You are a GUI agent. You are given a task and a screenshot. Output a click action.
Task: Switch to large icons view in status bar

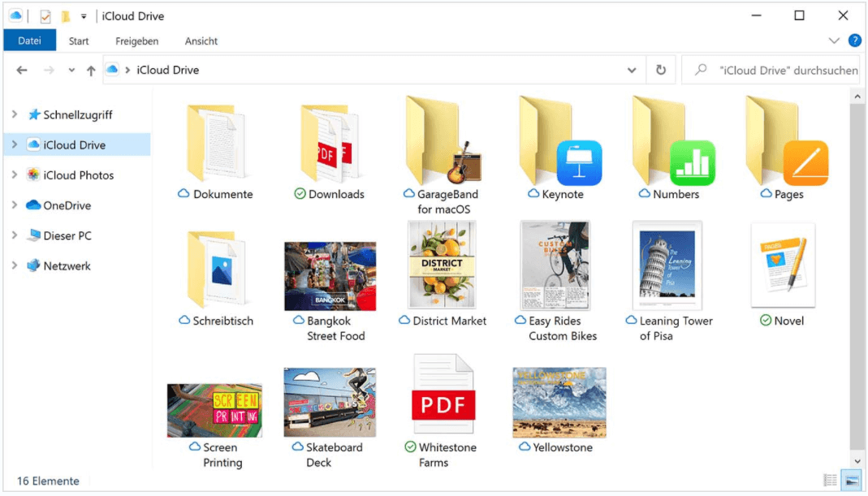point(850,481)
